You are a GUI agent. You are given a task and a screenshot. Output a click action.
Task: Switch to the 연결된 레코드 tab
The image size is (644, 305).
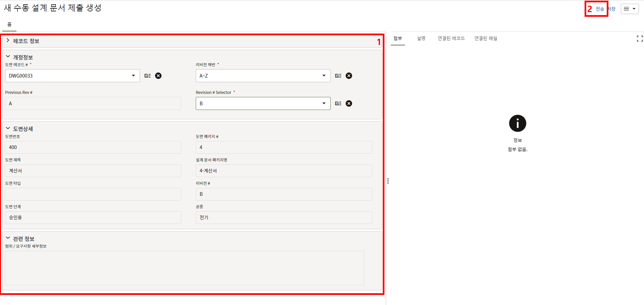click(x=451, y=39)
